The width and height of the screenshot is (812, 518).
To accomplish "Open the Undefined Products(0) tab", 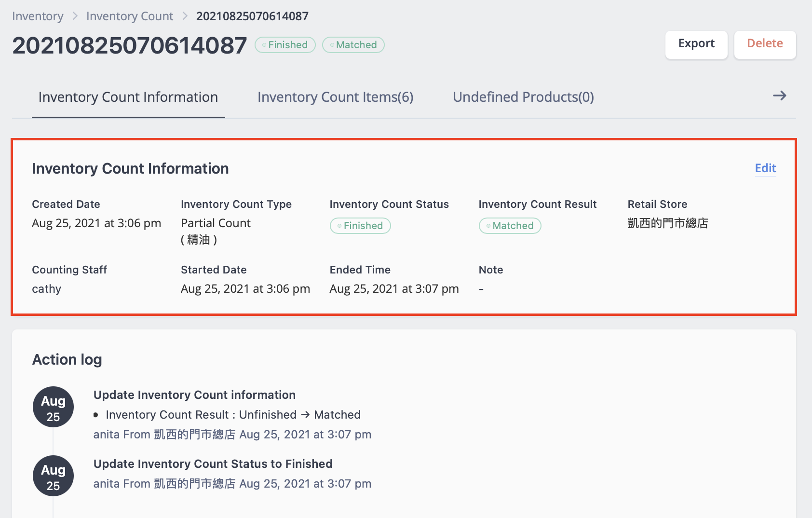I will coord(523,97).
